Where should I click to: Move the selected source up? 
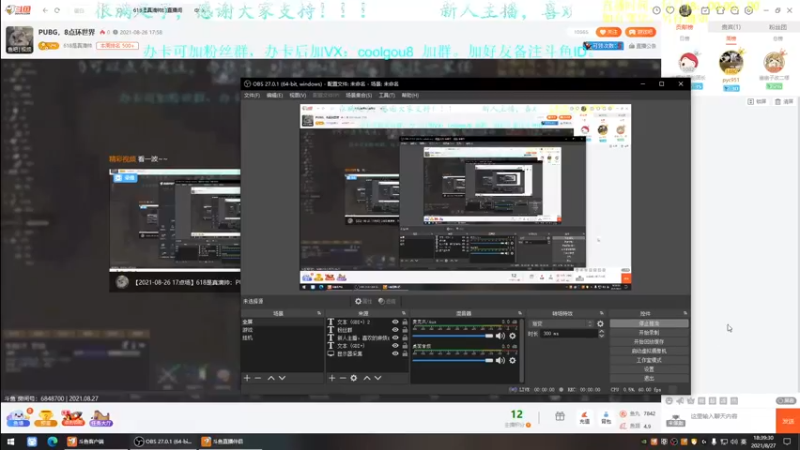[x=367, y=378]
